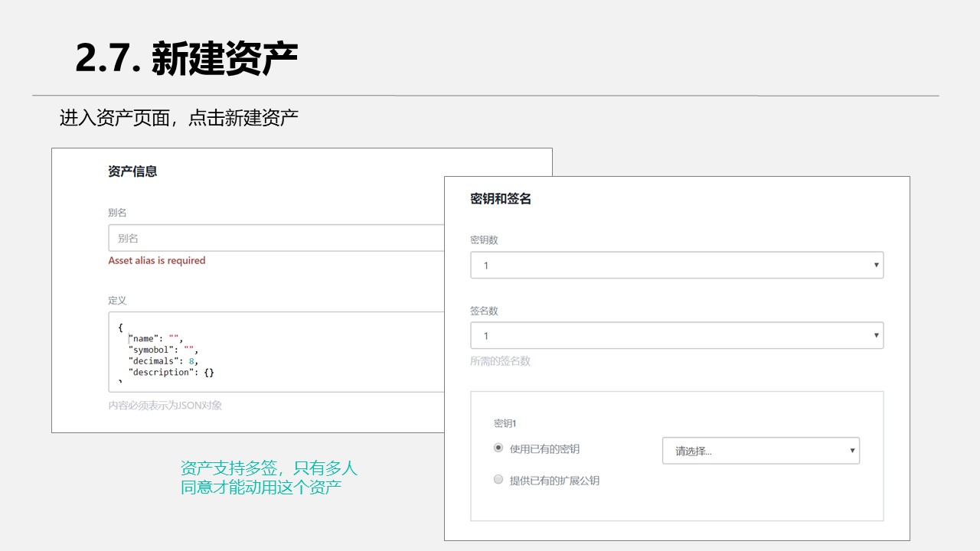The height and width of the screenshot is (551, 980).
Task: Click the 密钥1 label
Action: click(x=506, y=423)
